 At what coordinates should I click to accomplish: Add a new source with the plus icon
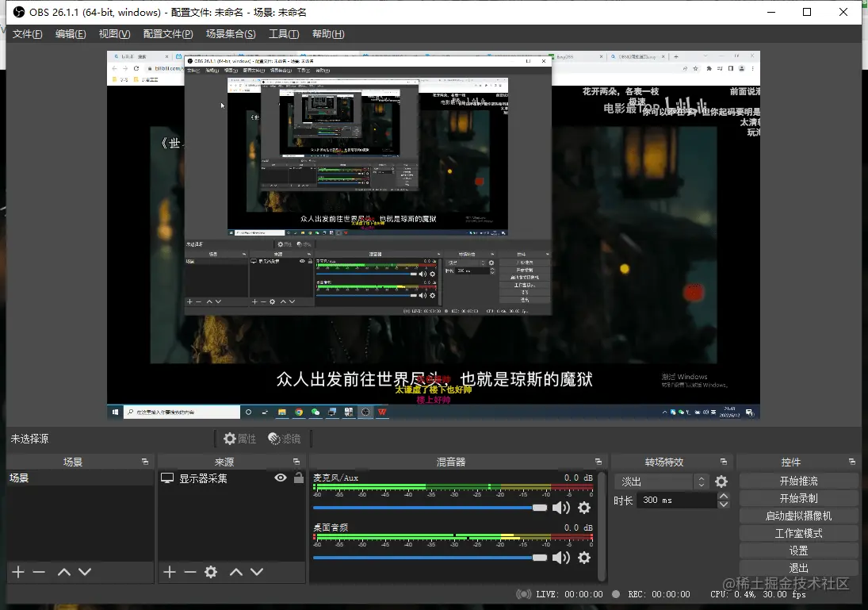170,572
